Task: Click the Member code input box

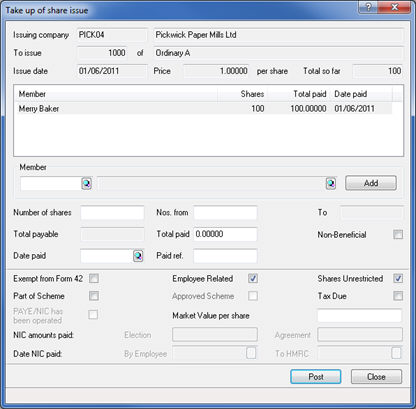Action: [x=51, y=183]
